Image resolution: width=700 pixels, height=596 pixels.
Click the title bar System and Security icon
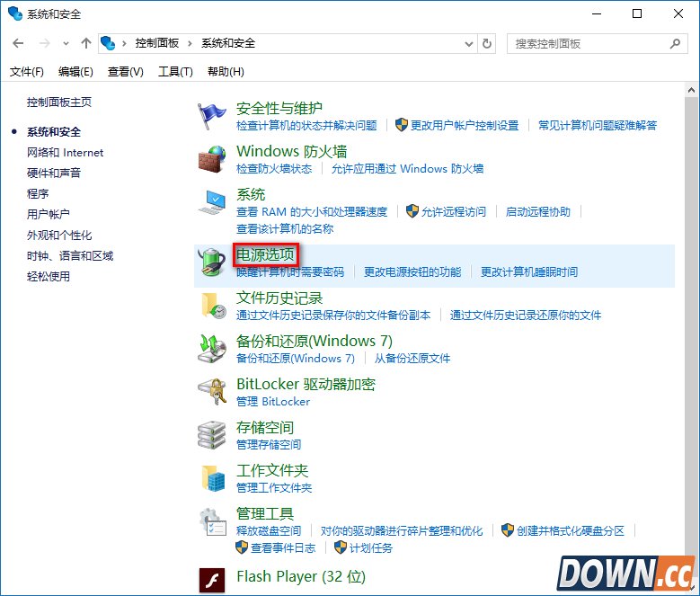coord(15,13)
